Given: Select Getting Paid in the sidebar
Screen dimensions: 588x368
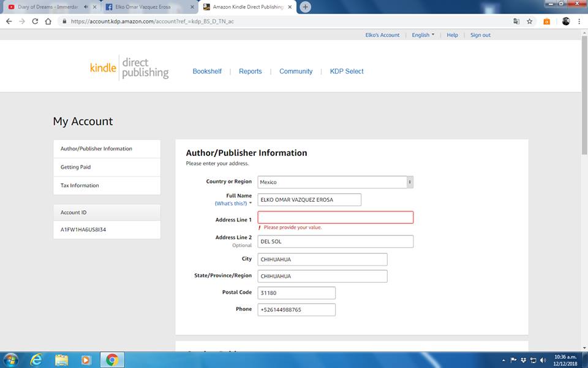Looking at the screenshot, I should (x=76, y=167).
